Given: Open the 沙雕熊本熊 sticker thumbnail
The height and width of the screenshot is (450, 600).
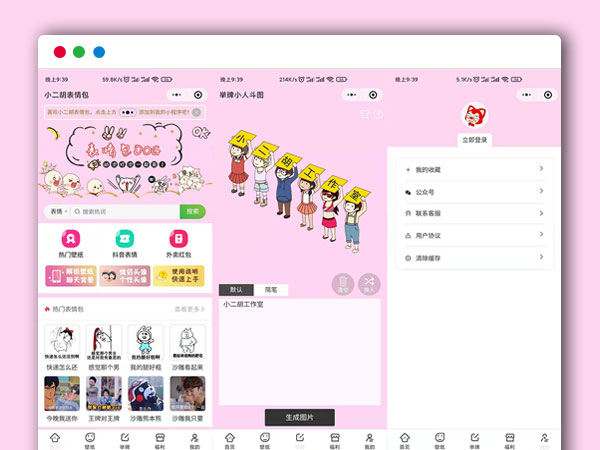Looking at the screenshot, I should point(146,394).
